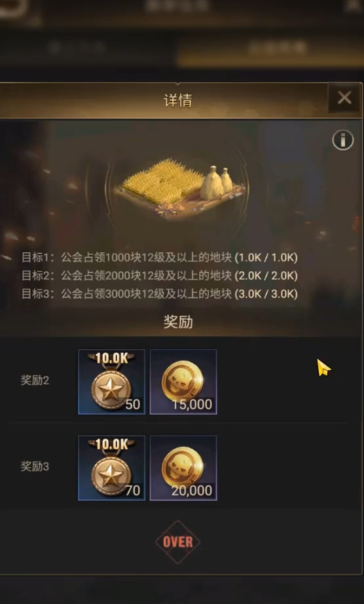Click the 目标3 objective text line
This screenshot has height=604, width=364.
click(160, 294)
